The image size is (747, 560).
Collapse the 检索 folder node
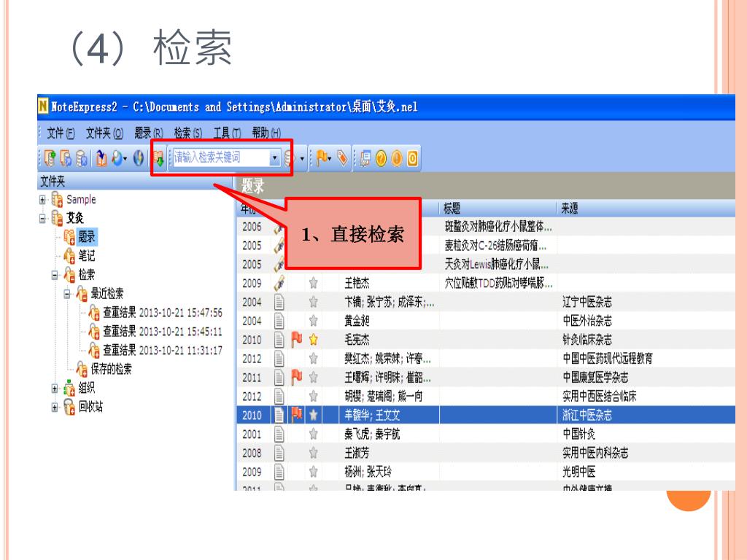[x=55, y=275]
